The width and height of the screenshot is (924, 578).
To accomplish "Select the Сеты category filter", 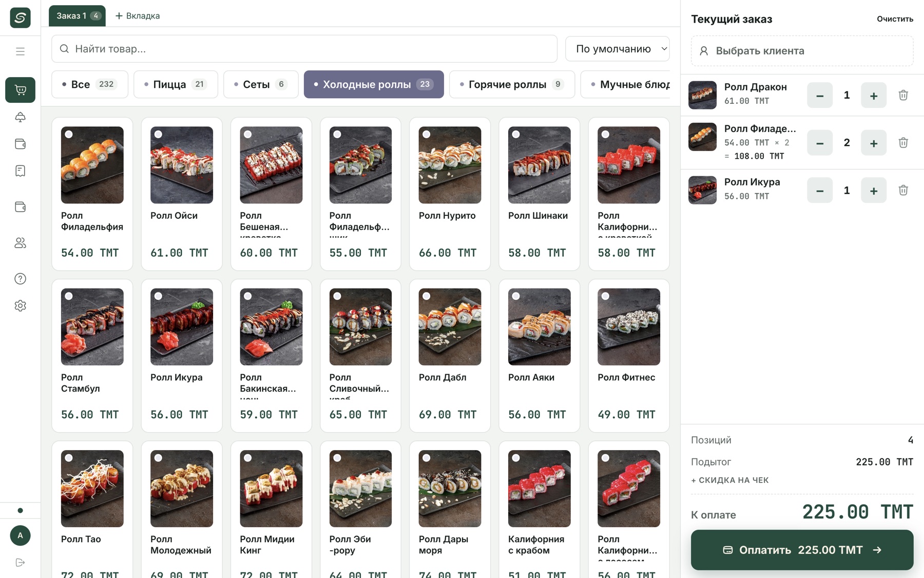I will [261, 84].
